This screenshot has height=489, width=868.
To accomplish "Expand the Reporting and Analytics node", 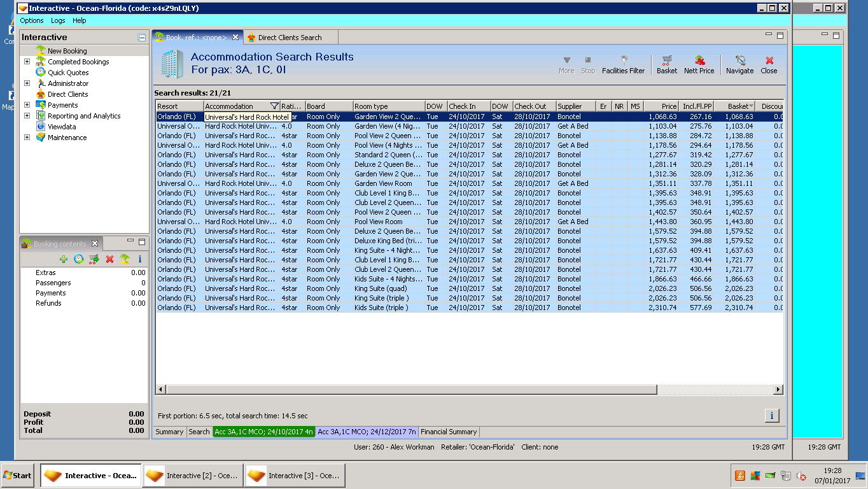I will [x=27, y=116].
